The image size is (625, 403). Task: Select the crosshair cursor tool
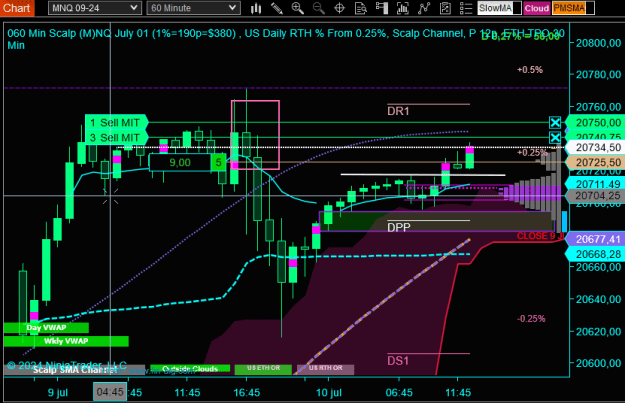click(x=339, y=8)
